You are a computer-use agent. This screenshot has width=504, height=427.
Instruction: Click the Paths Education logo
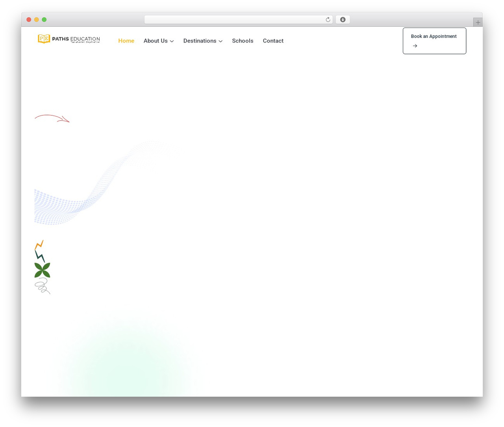pos(69,39)
